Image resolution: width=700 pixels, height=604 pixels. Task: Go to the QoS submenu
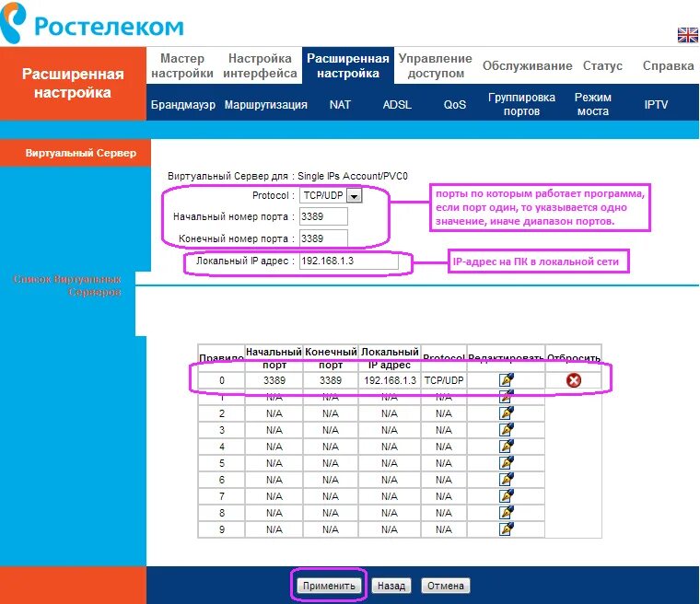click(454, 104)
